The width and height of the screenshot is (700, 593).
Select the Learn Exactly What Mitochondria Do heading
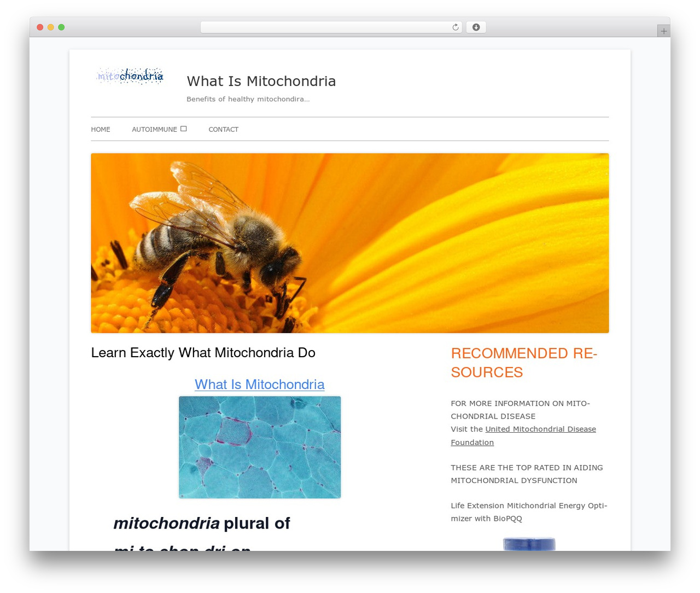pos(203,353)
